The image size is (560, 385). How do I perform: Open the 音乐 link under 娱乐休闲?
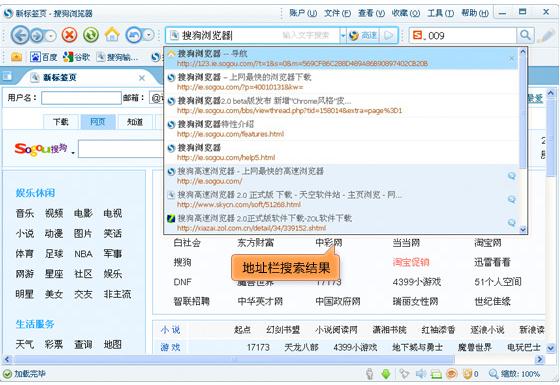click(25, 214)
